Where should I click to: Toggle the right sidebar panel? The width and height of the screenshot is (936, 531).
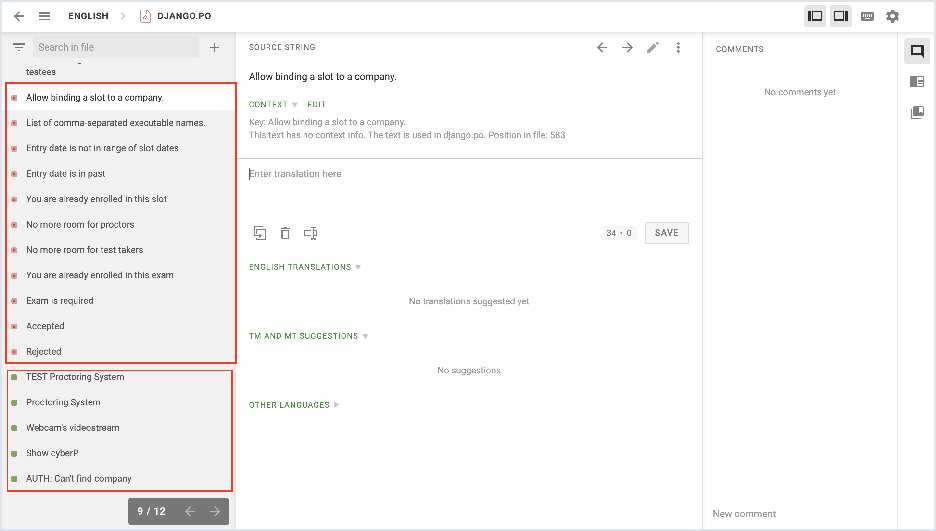[x=841, y=16]
